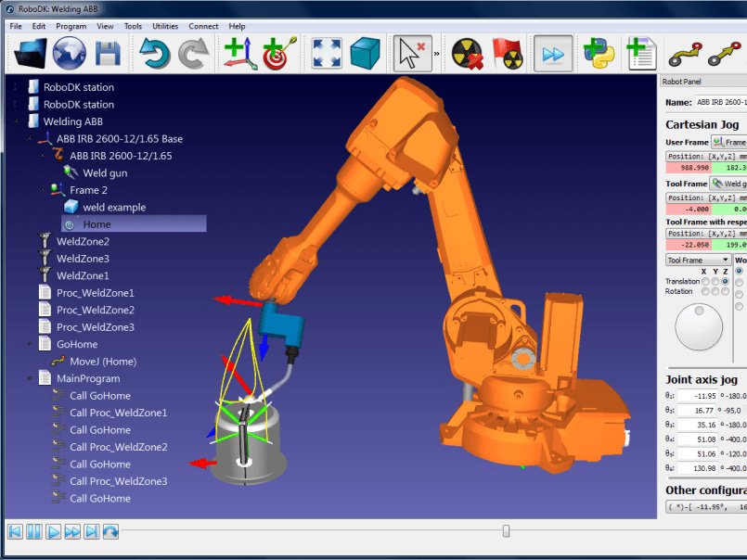The height and width of the screenshot is (560, 747).
Task: Add a linear move instruction
Action: pyautogui.click(x=725, y=54)
